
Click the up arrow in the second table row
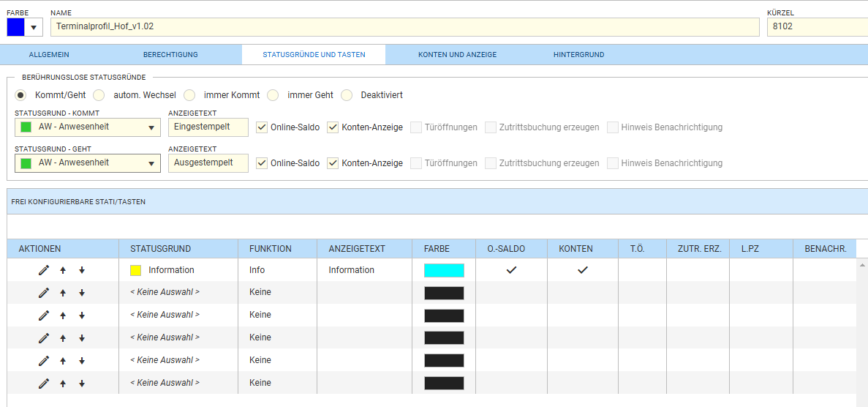coord(63,293)
